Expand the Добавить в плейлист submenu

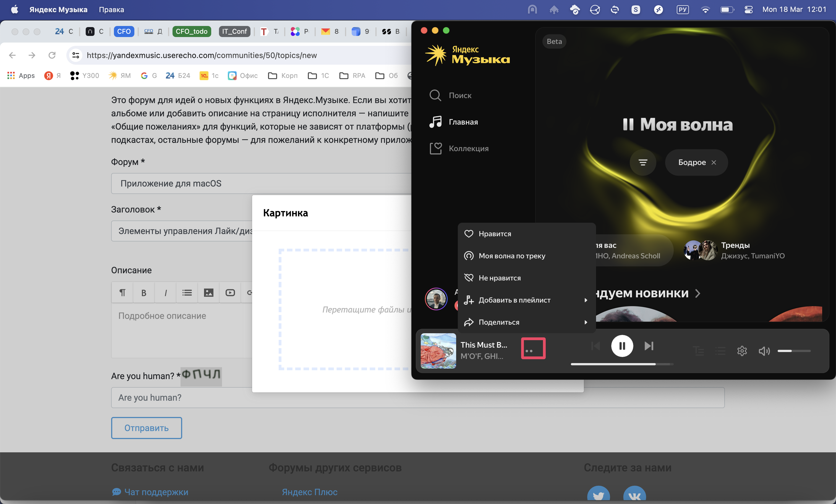tap(527, 300)
